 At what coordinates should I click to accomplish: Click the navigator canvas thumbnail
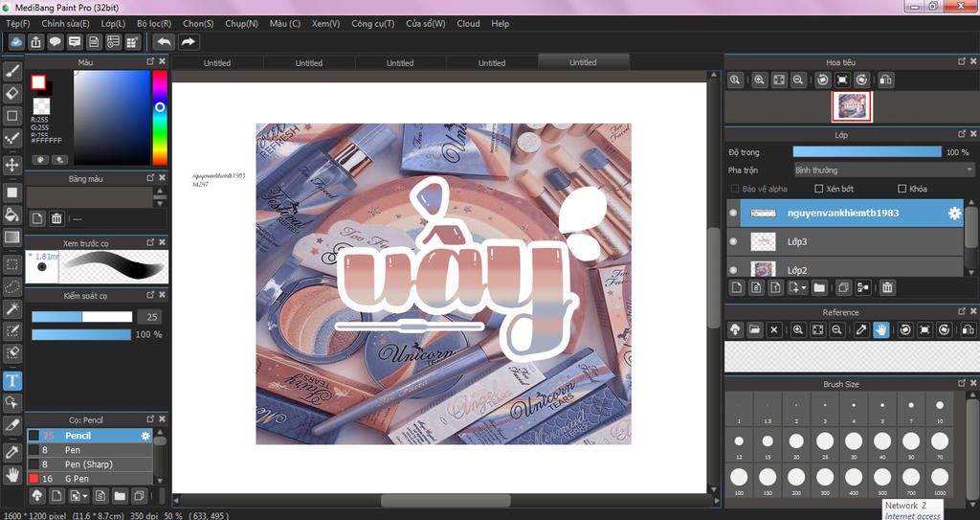pyautogui.click(x=852, y=107)
